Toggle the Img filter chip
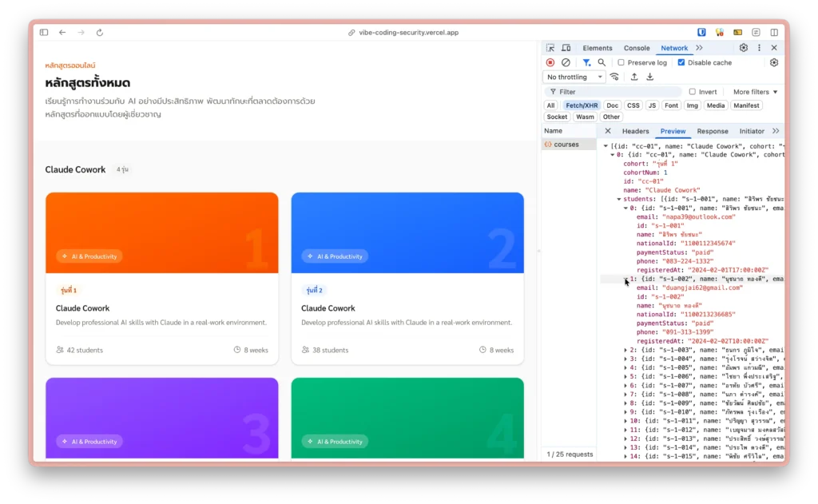Image resolution: width=818 pixels, height=504 pixels. [693, 105]
